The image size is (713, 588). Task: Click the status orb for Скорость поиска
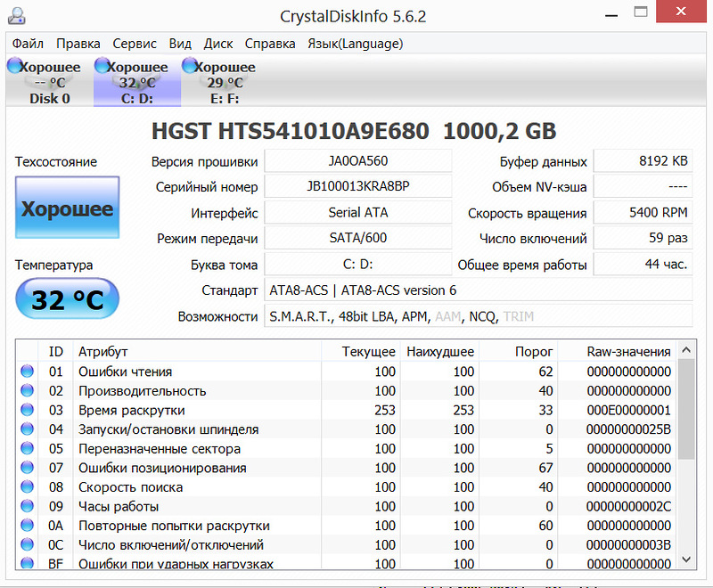coord(28,486)
